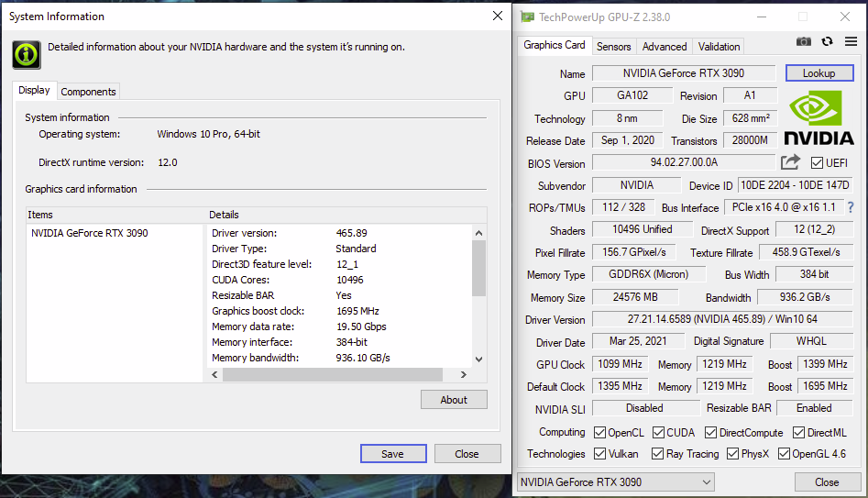Image resolution: width=868 pixels, height=498 pixels.
Task: Click Save in System Information
Action: click(393, 454)
